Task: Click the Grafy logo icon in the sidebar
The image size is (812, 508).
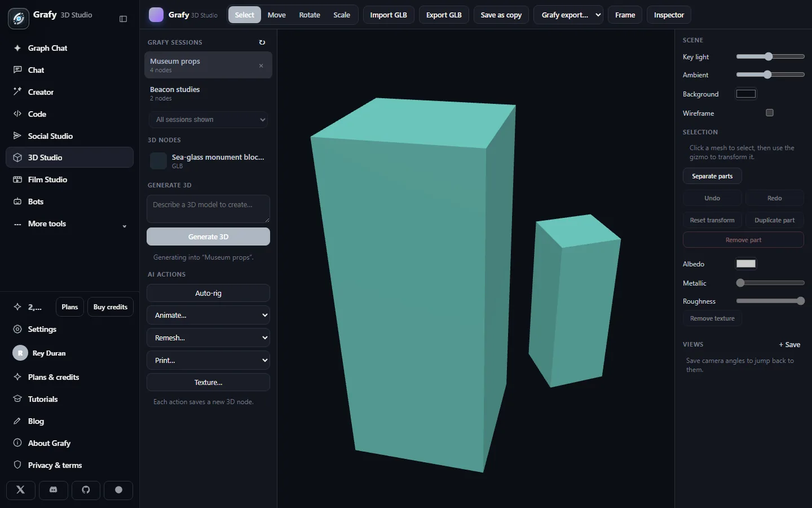Action: 19,19
